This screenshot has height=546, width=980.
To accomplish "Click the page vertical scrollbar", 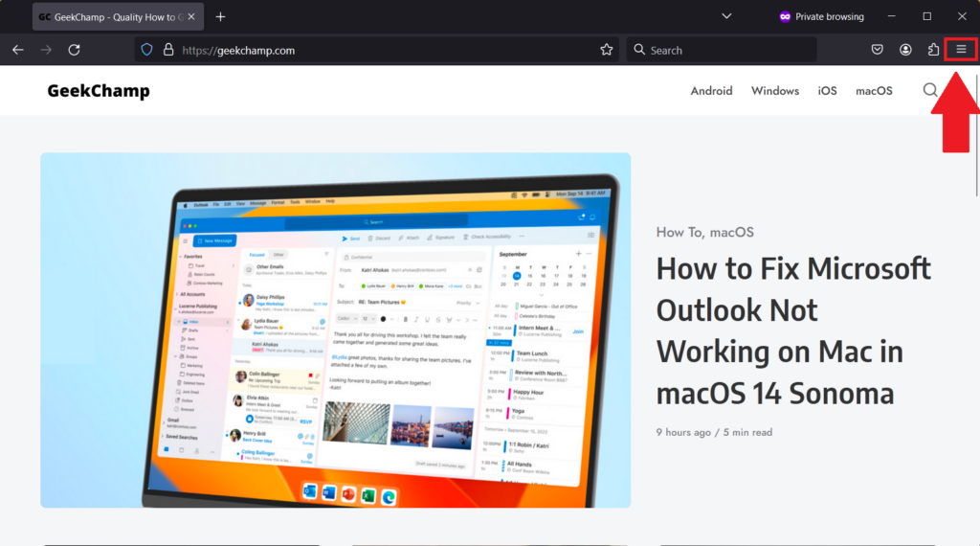I will 976,135.
